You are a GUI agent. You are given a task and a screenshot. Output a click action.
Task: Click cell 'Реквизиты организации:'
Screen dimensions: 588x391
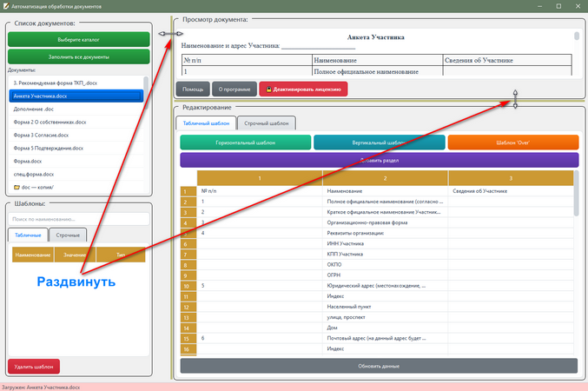[x=385, y=233]
